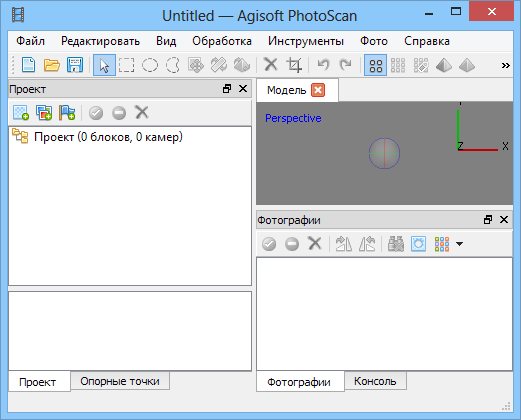Close the Фотографии pane

pos(504,220)
